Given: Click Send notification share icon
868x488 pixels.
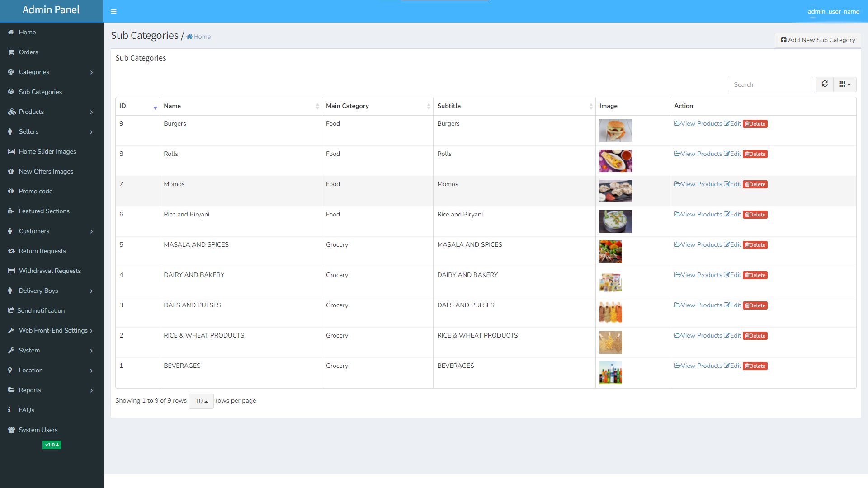Looking at the screenshot, I should (11, 310).
